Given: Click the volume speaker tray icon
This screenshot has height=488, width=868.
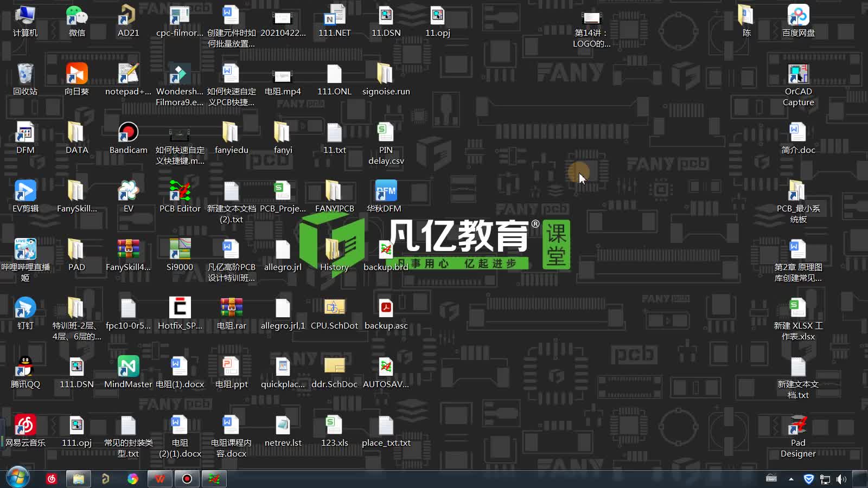Looking at the screenshot, I should [x=841, y=479].
